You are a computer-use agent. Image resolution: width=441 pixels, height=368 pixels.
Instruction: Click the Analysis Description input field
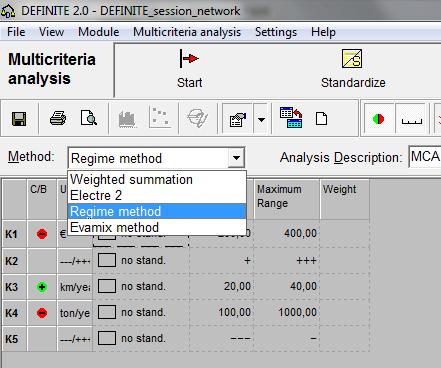(x=425, y=157)
